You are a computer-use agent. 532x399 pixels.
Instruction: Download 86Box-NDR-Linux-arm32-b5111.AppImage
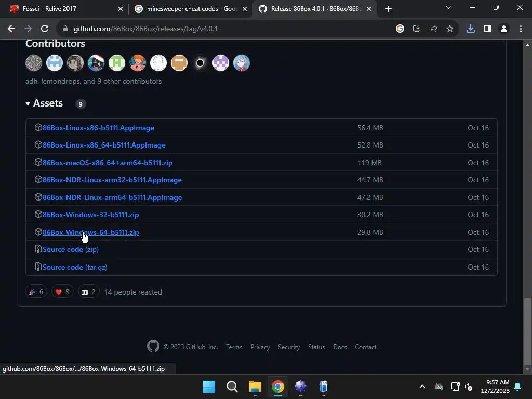tap(112, 180)
